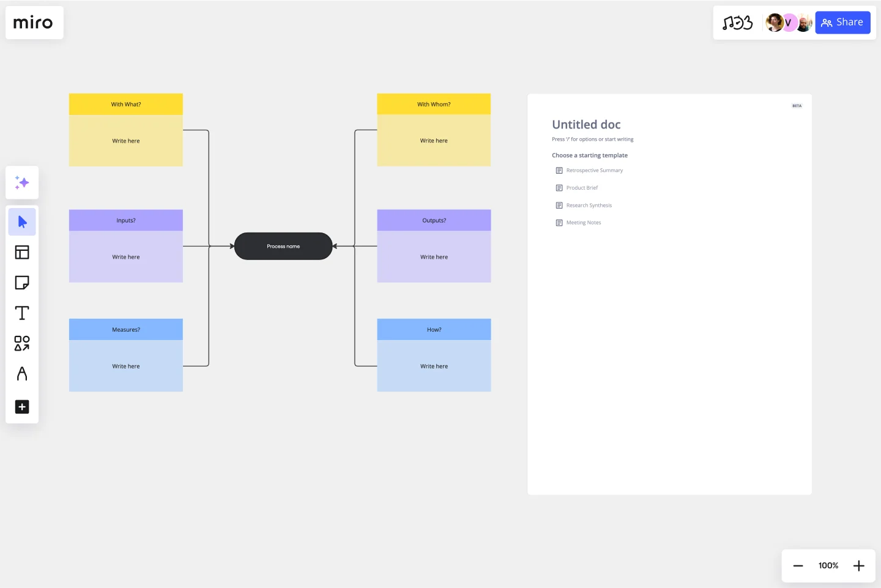Click the Share button

[x=842, y=23]
